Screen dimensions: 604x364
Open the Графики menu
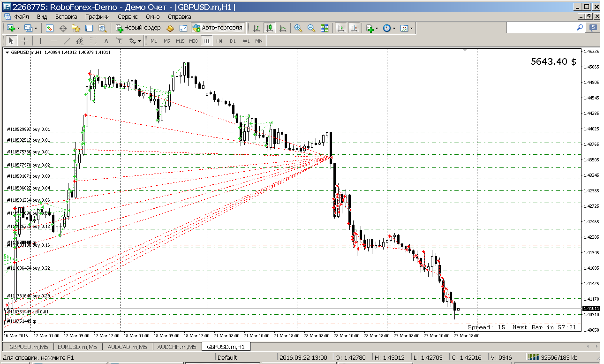pos(98,16)
